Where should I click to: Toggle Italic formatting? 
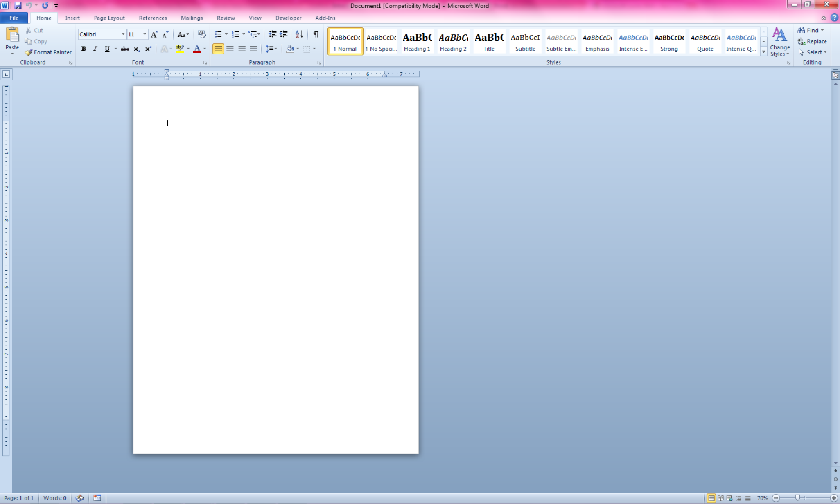pos(95,49)
